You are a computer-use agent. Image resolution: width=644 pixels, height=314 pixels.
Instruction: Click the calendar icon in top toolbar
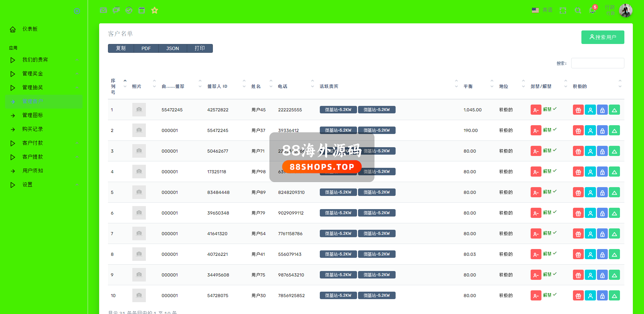[142, 10]
